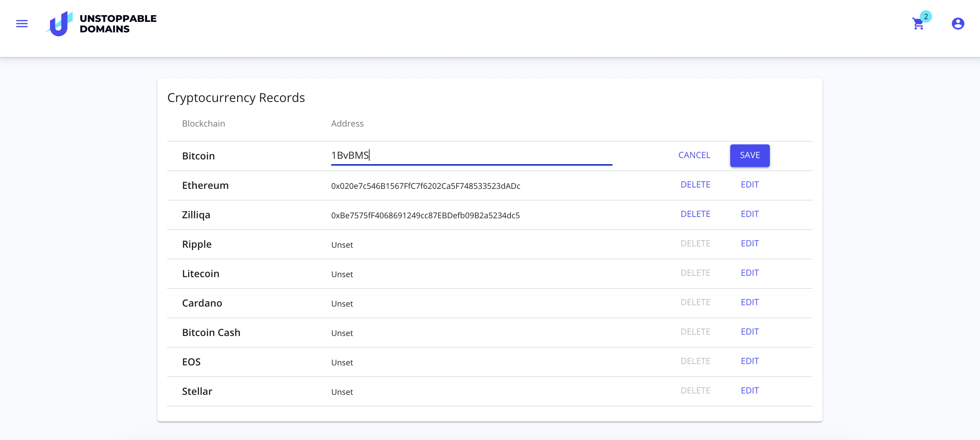This screenshot has height=440, width=980.
Task: Click the Unset value for Litecoin
Action: 341,274
